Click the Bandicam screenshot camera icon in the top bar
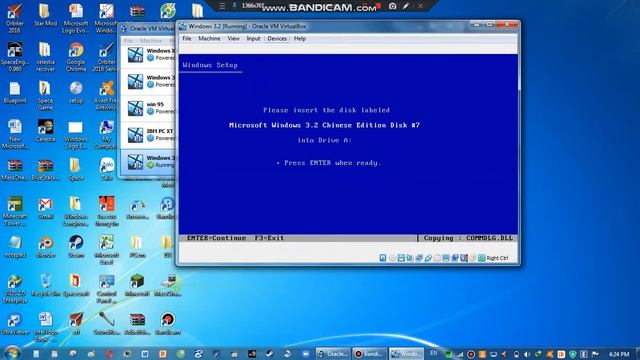The image size is (640, 360). pyautogui.click(x=392, y=6)
